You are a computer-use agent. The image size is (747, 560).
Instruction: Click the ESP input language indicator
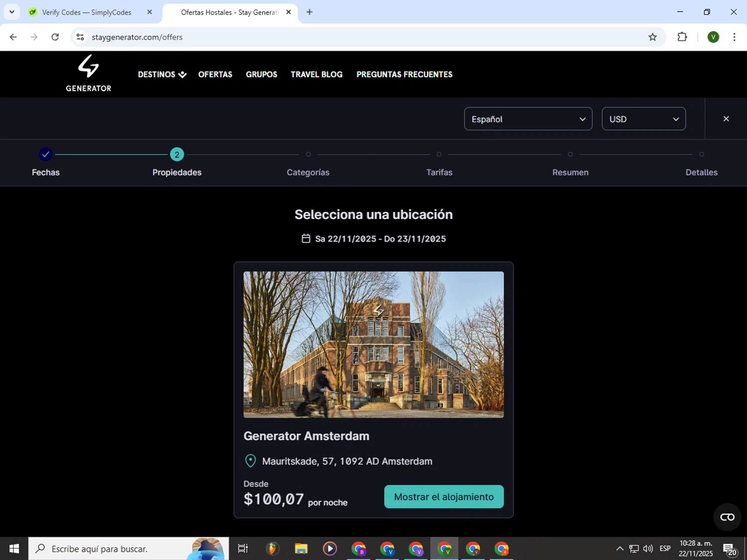[x=665, y=549]
